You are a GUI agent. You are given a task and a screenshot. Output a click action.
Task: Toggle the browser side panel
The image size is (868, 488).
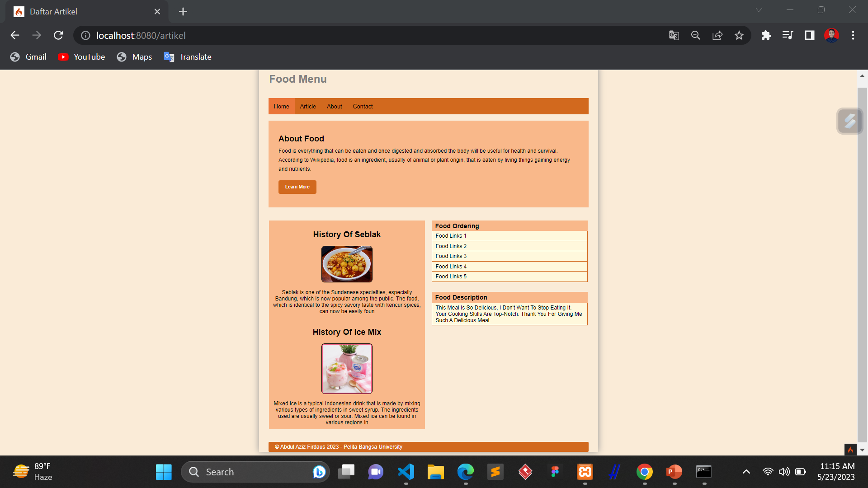tap(809, 35)
